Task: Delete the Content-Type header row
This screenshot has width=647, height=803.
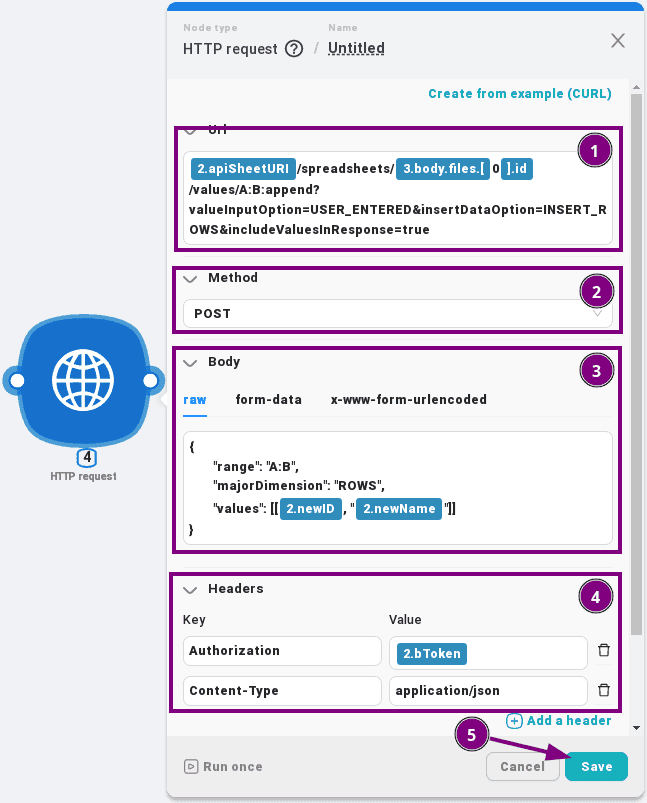Action: point(603,690)
